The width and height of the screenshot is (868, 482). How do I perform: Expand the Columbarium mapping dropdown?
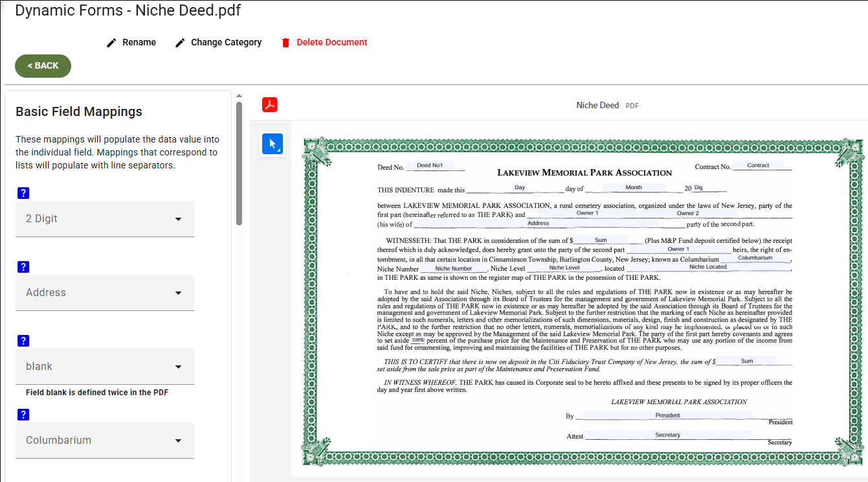[x=104, y=441]
